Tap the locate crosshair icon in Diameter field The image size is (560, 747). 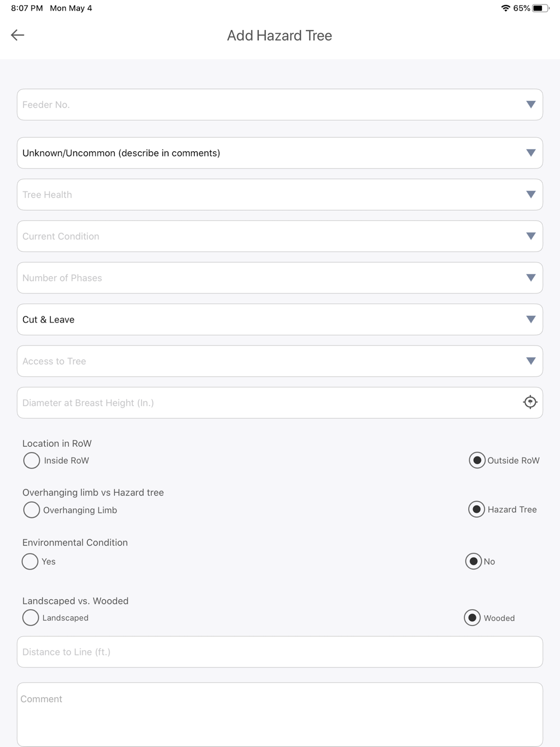click(530, 402)
